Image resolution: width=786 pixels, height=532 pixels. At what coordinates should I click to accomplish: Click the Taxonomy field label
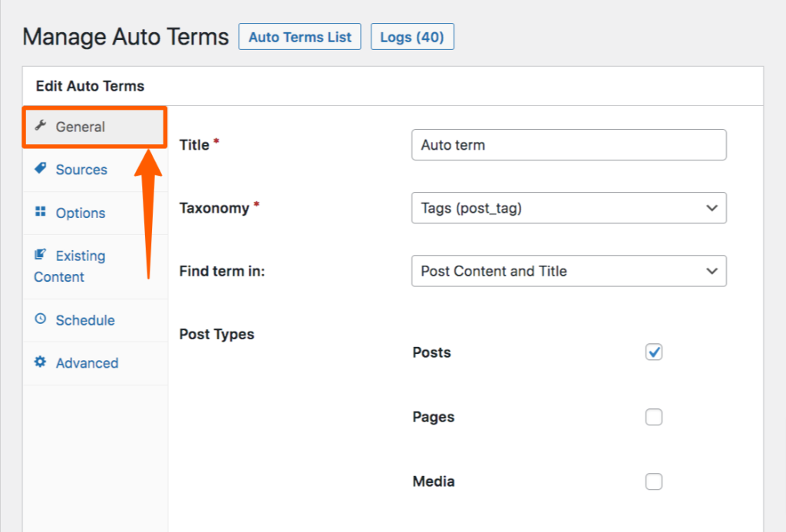pos(214,208)
